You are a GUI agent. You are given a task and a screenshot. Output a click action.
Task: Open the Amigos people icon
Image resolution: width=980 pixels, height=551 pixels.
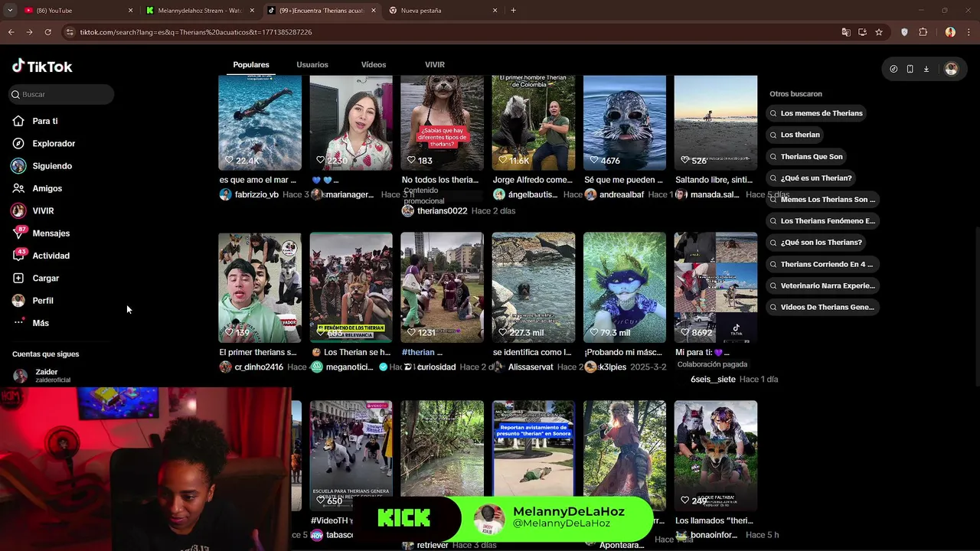point(18,188)
